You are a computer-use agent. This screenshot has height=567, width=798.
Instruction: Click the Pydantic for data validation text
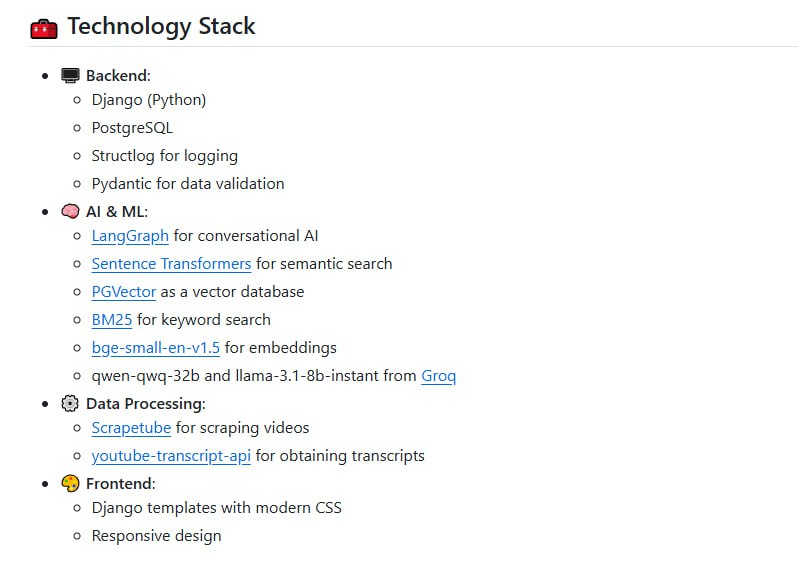click(188, 184)
